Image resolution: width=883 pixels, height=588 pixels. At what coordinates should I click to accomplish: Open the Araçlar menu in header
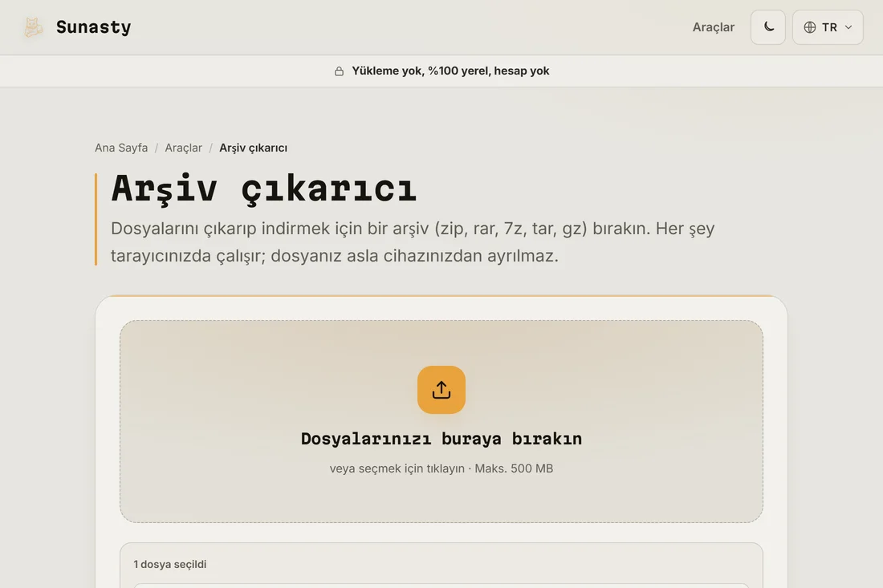713,27
